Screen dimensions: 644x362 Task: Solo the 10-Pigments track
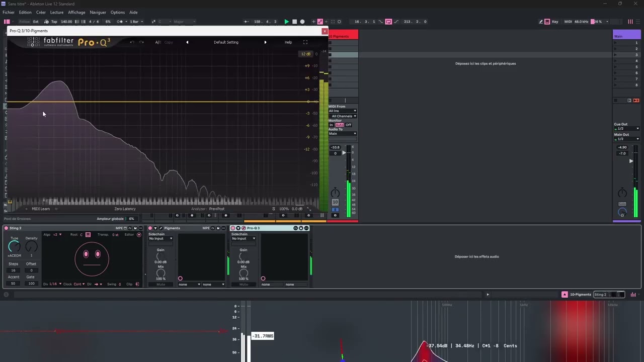point(335,209)
